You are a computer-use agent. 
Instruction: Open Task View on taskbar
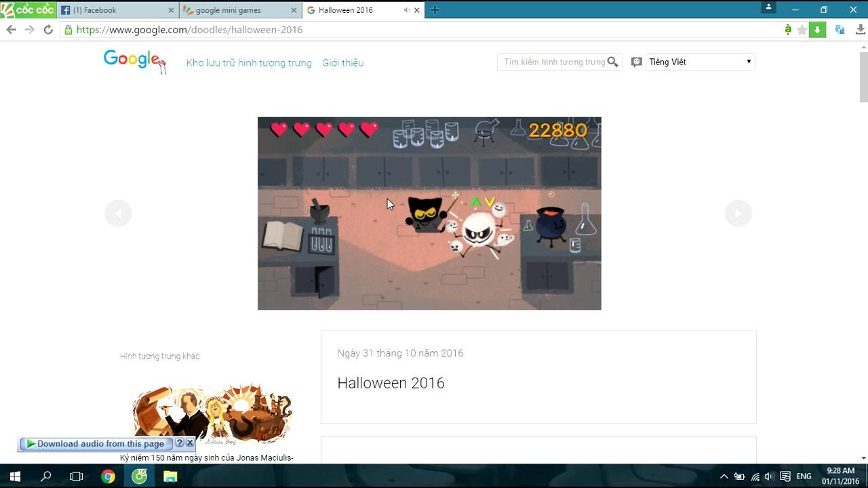point(77,476)
